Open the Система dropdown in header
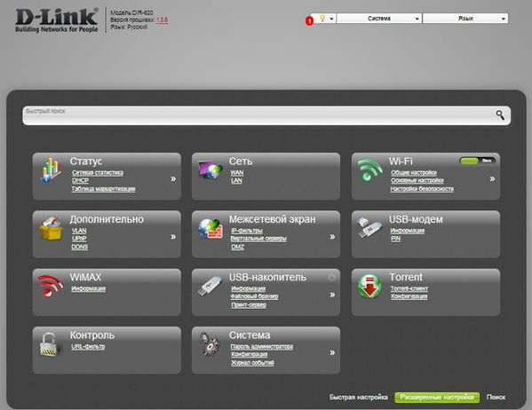The width and height of the screenshot is (532, 410). pos(379,19)
